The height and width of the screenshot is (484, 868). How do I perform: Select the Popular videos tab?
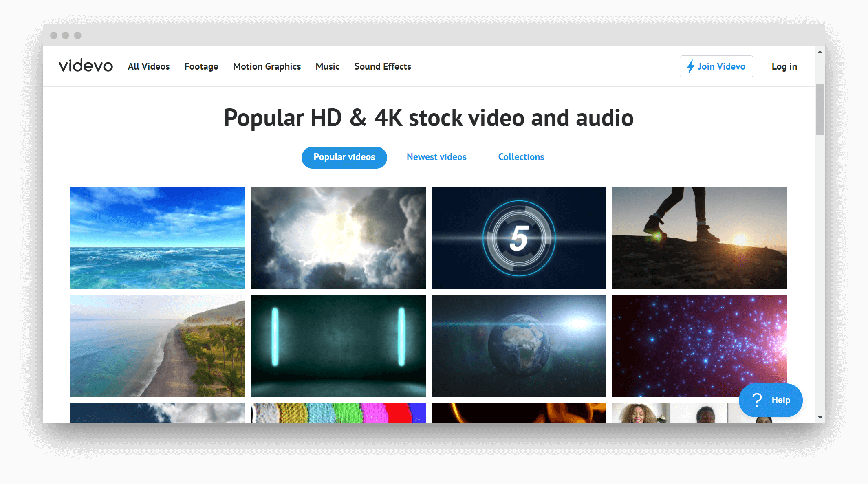(344, 157)
